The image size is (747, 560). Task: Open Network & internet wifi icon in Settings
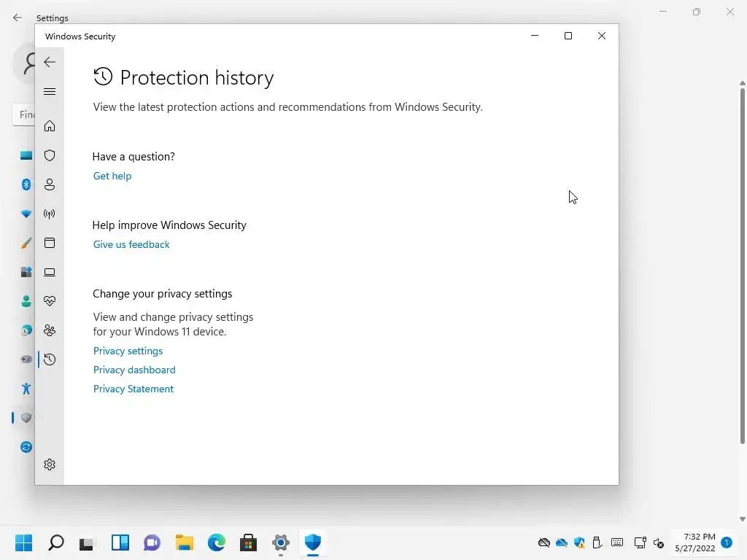coord(26,214)
